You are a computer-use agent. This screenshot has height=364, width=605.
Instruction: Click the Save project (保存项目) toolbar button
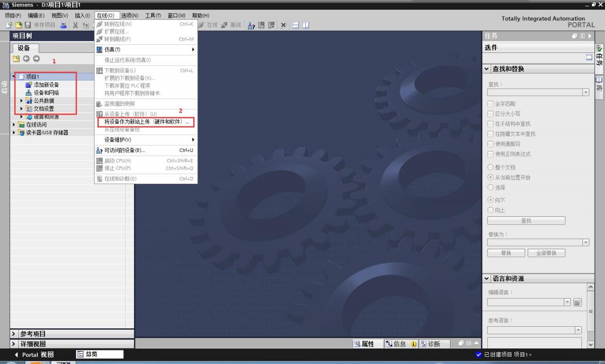pos(41,25)
